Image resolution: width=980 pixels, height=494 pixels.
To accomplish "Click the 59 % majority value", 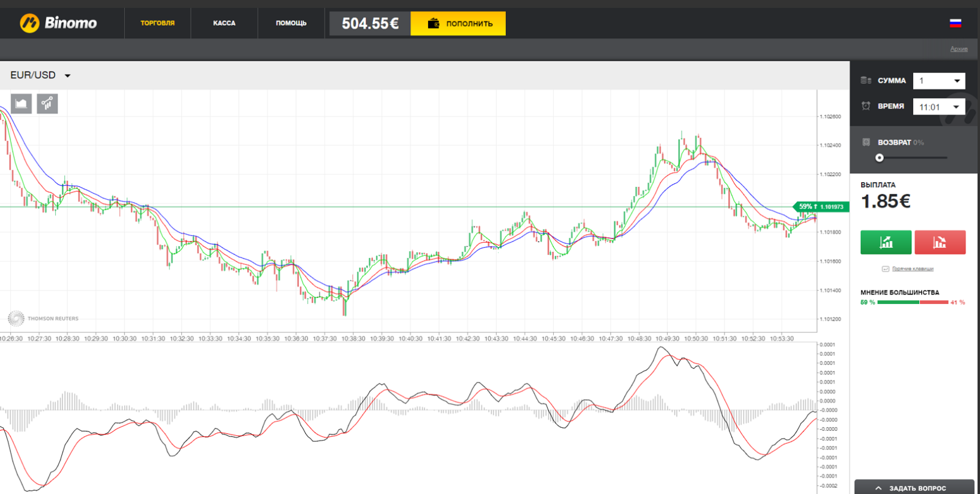I will tap(867, 302).
